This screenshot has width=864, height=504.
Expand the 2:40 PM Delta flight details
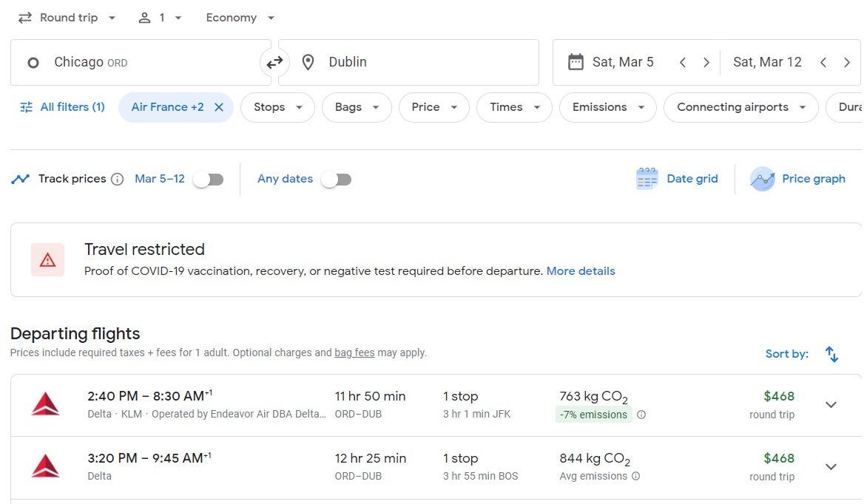coord(831,405)
